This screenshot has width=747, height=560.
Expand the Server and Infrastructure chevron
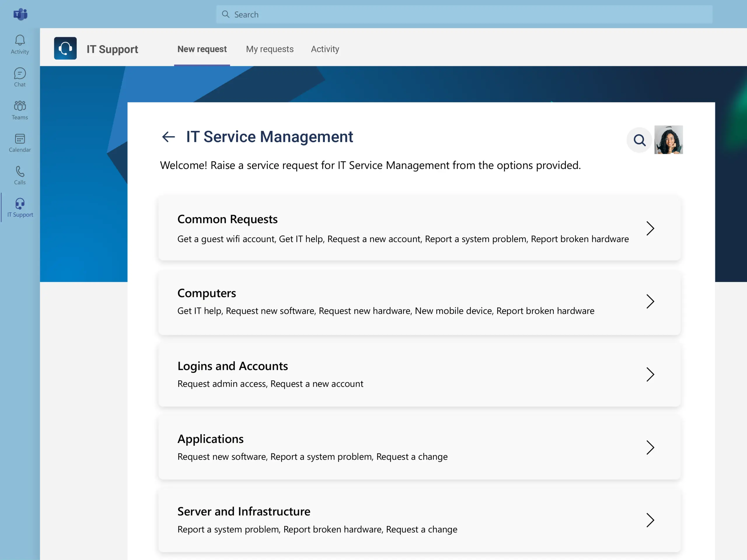(x=650, y=520)
